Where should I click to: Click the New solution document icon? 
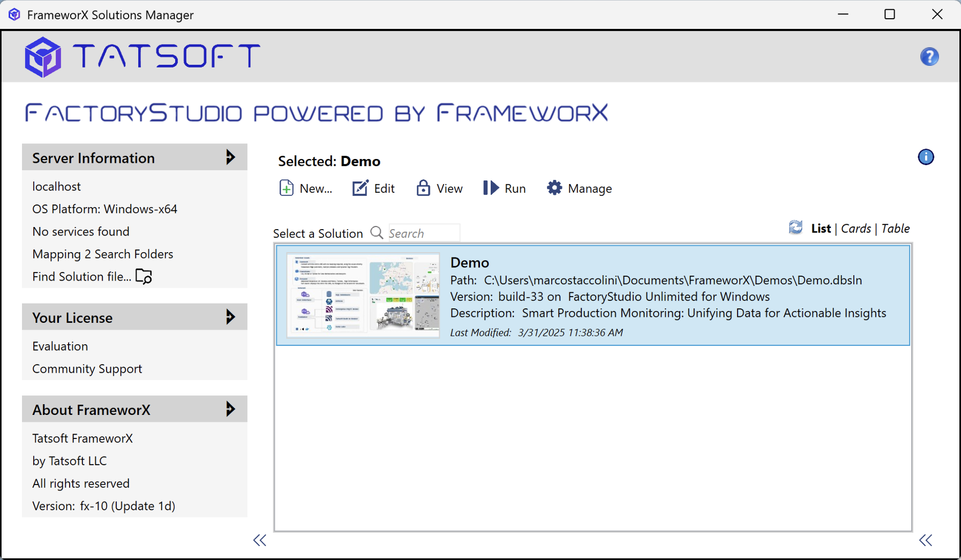pyautogui.click(x=287, y=188)
